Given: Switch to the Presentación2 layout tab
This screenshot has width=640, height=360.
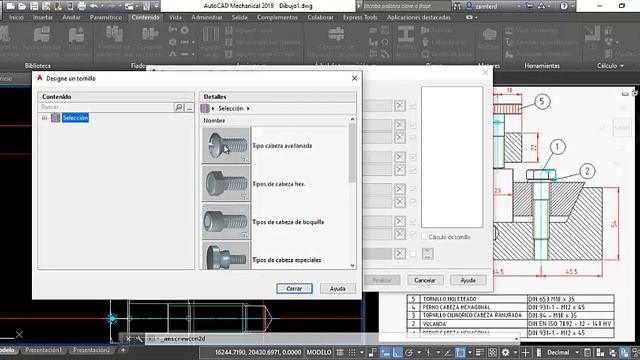Looking at the screenshot, I should (x=91, y=350).
